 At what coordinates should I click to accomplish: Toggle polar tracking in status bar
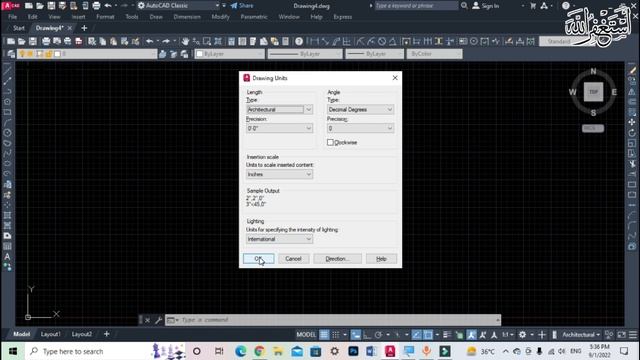coord(378,335)
